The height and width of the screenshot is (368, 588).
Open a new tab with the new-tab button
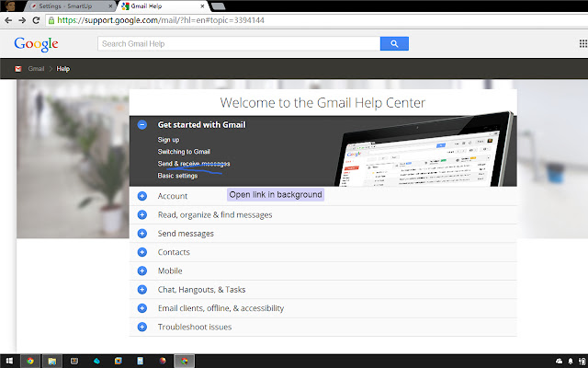pos(219,6)
